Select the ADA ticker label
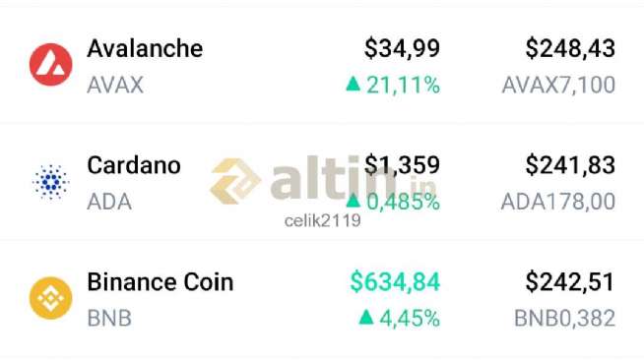The image size is (644, 360). pos(109,202)
